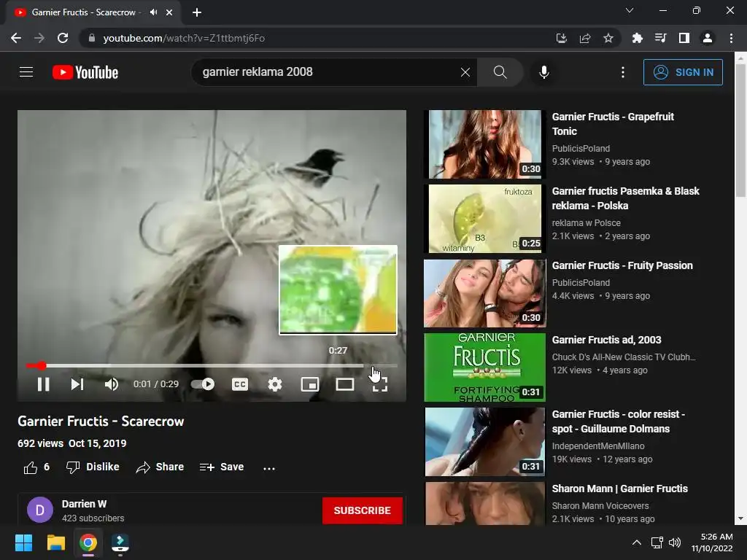Pause the video playback
The width and height of the screenshot is (747, 560).
coord(43,384)
